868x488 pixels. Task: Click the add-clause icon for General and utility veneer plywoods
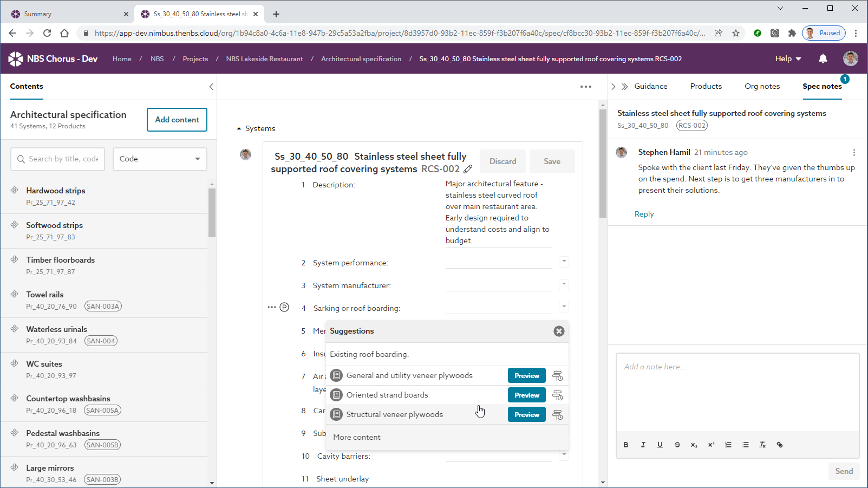pyautogui.click(x=557, y=376)
